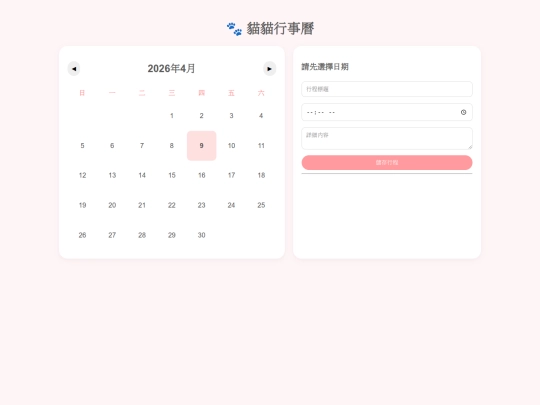Select April 13 on the calendar
The image size is (540, 405).
pos(112,175)
